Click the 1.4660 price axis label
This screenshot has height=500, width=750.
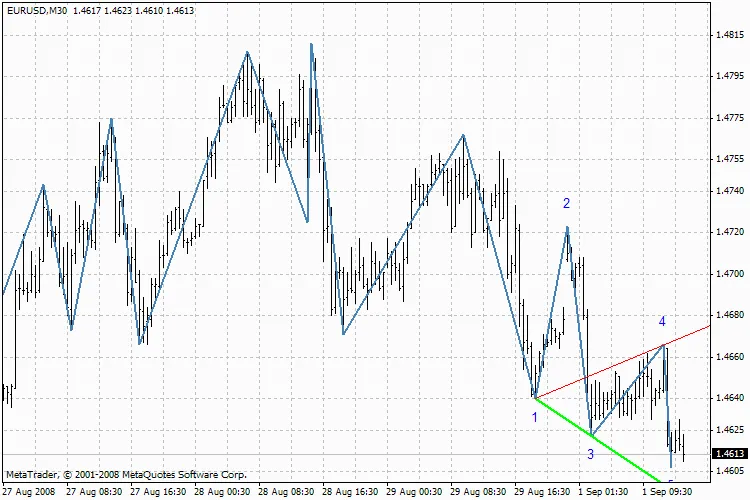coord(729,356)
